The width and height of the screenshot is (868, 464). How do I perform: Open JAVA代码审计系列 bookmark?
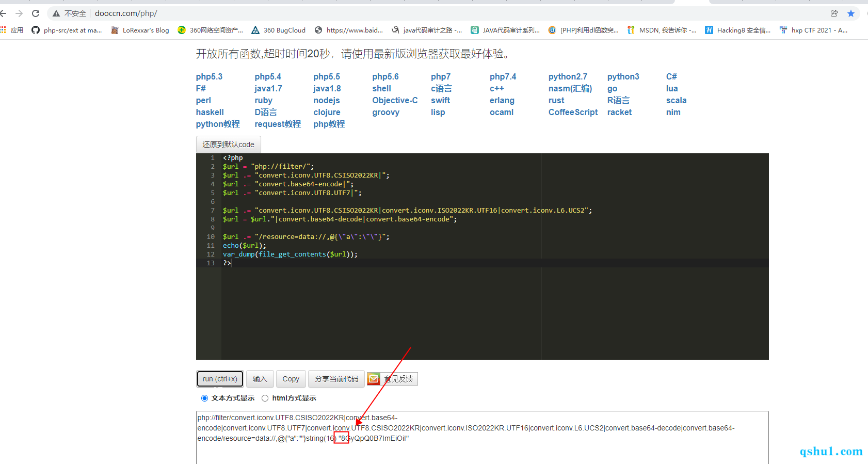pos(505,30)
